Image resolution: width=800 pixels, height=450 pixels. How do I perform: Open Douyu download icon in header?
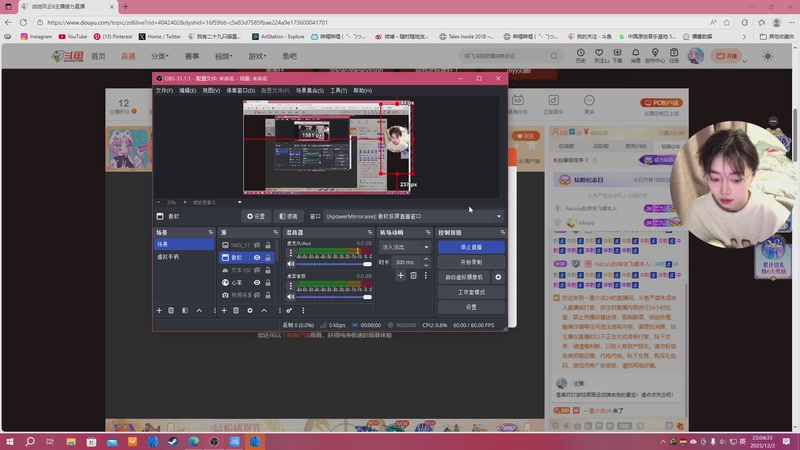(617, 55)
